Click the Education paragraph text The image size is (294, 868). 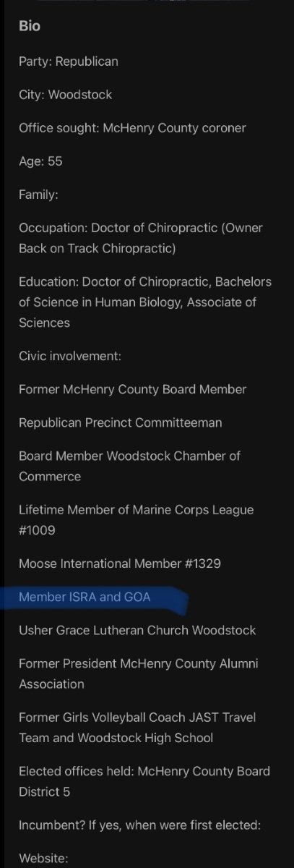145,302
